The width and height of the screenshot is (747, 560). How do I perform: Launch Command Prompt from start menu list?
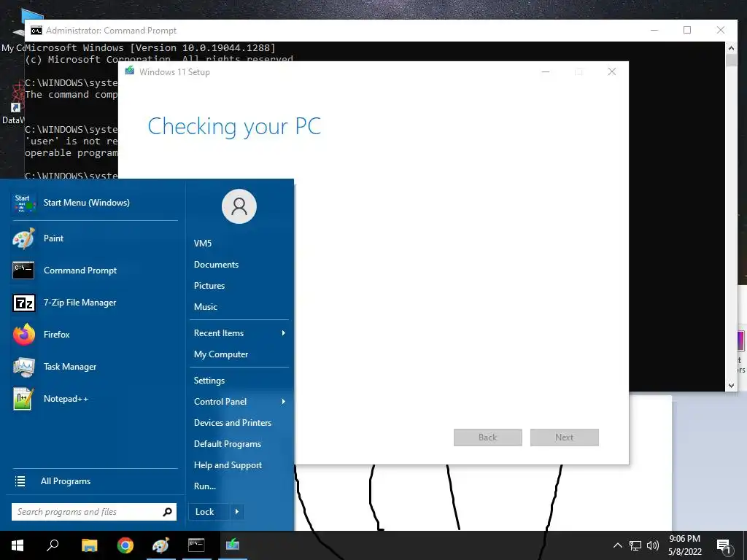click(x=94, y=270)
